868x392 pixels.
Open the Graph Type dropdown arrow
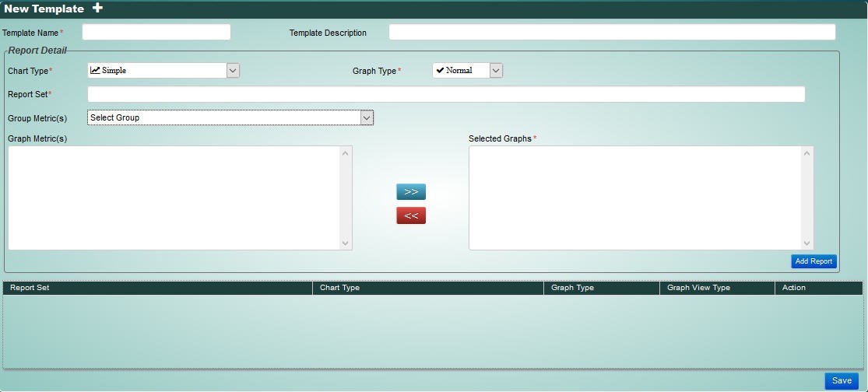[x=496, y=70]
